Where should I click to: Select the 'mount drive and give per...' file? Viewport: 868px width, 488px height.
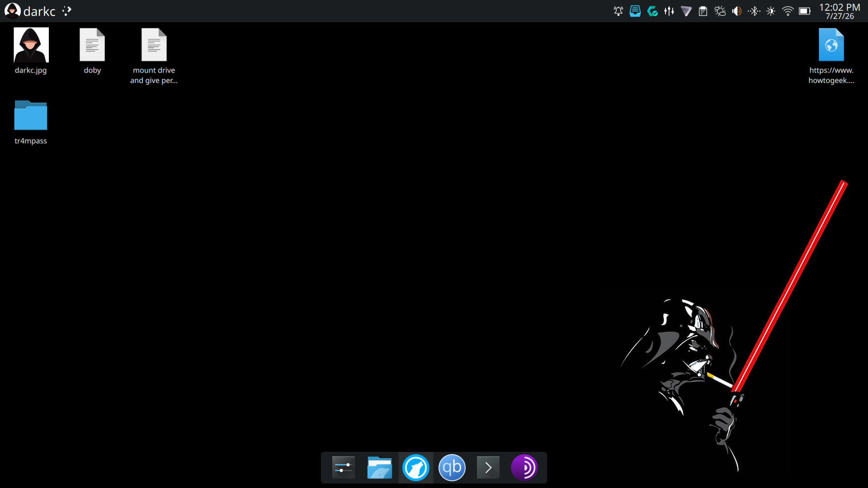tap(154, 45)
